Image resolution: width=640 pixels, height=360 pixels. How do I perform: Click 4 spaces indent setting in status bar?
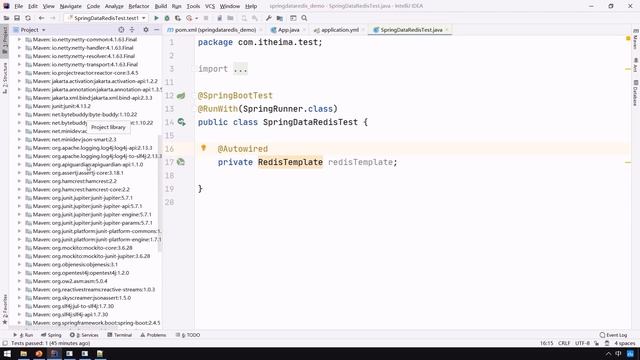pos(624,343)
